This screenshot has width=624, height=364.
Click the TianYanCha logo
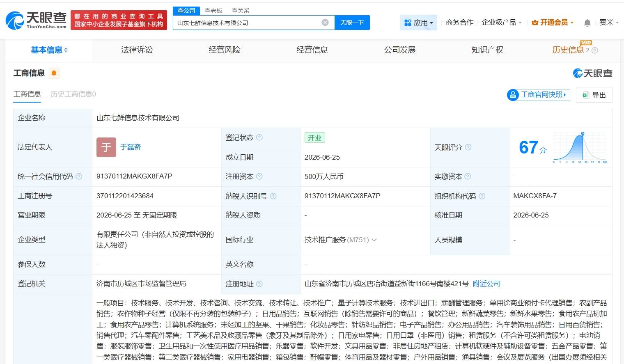click(36, 20)
